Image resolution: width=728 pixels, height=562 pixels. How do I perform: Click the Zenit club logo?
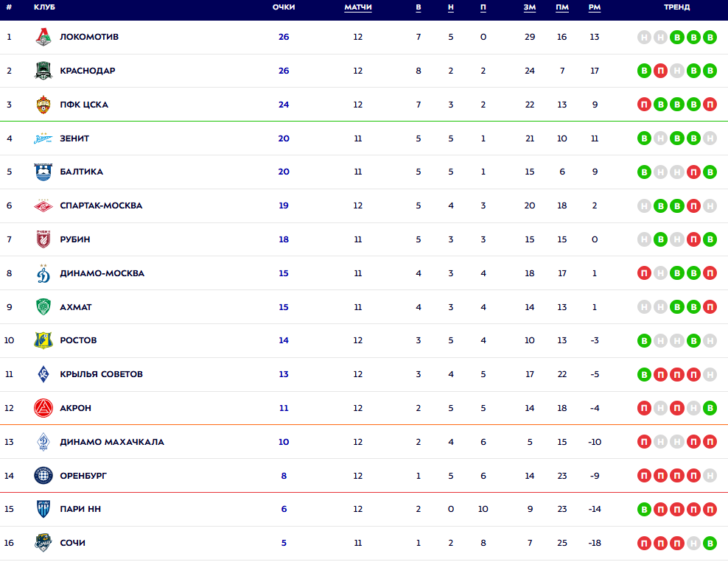44,138
